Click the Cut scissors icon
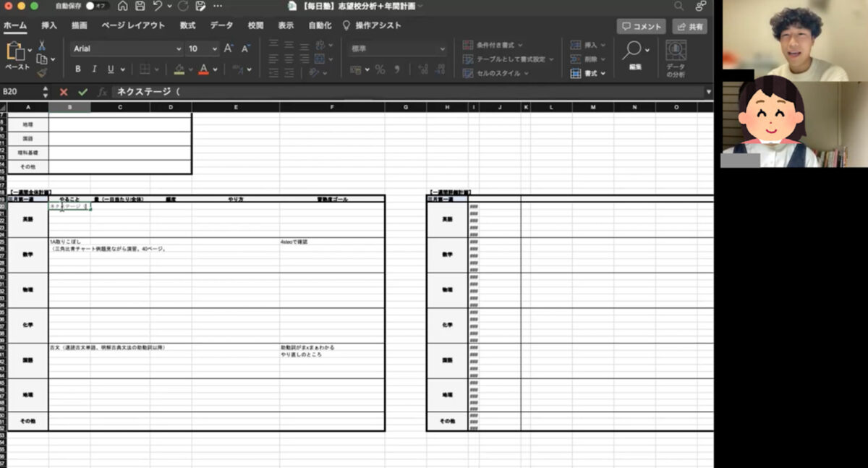This screenshot has height=468, width=868. tap(41, 46)
